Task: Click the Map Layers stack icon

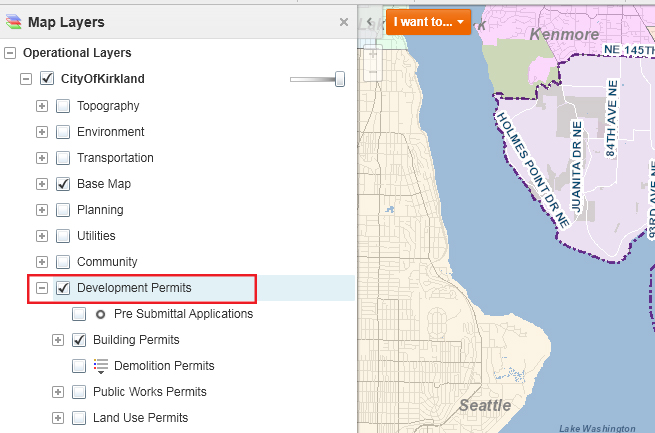Action: tap(13, 21)
